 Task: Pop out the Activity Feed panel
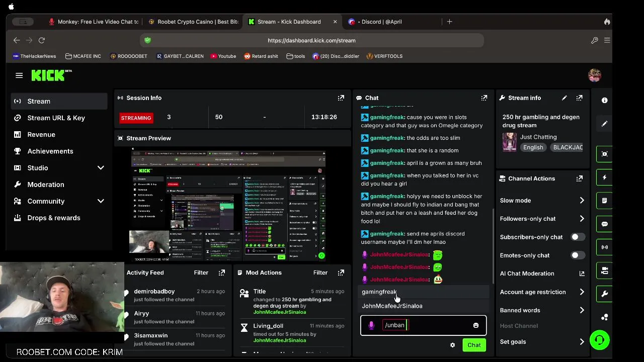coord(222,273)
